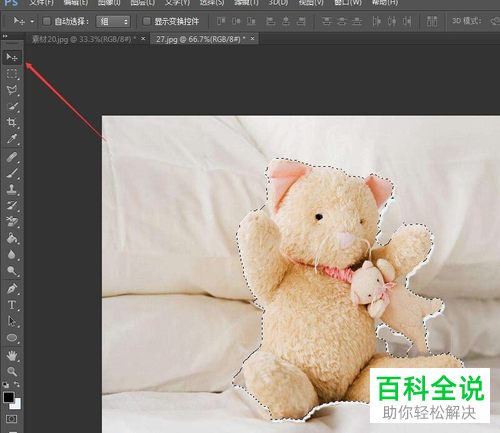Viewport: 500px width, 433px height.
Task: Align top edges of layers
Action: point(221,21)
